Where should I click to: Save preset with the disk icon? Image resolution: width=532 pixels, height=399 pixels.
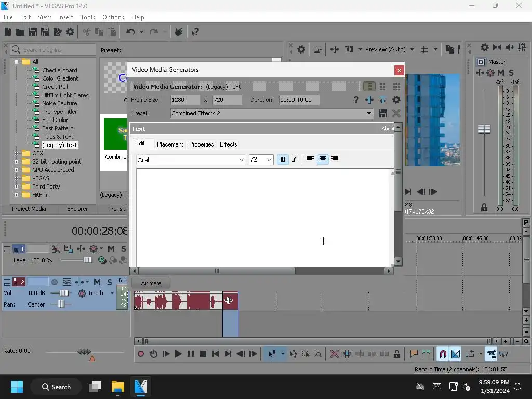coord(383,113)
